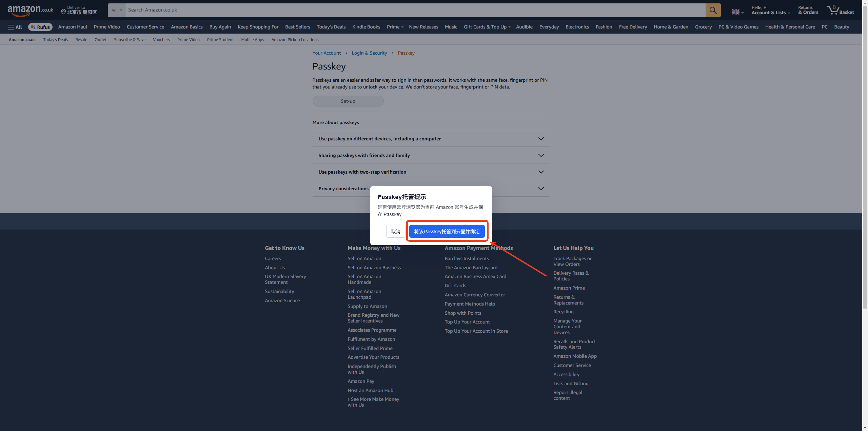Open Associates Programme footer link

click(x=372, y=330)
